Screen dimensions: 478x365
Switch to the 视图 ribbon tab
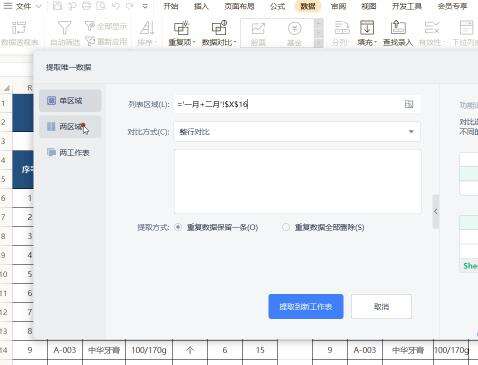[369, 6]
